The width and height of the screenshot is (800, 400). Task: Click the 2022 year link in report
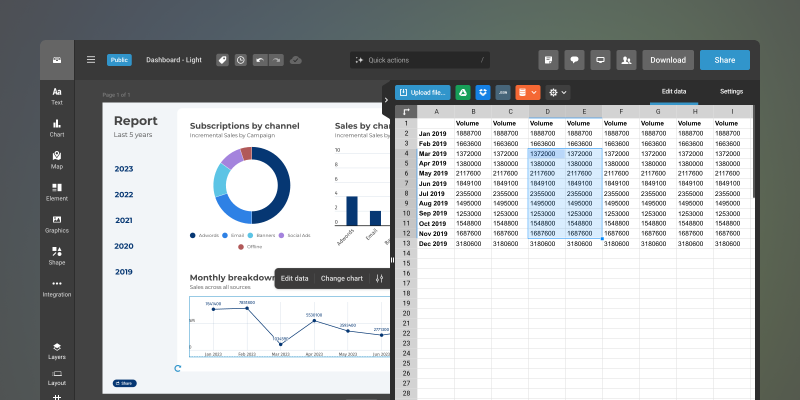pyautogui.click(x=123, y=194)
